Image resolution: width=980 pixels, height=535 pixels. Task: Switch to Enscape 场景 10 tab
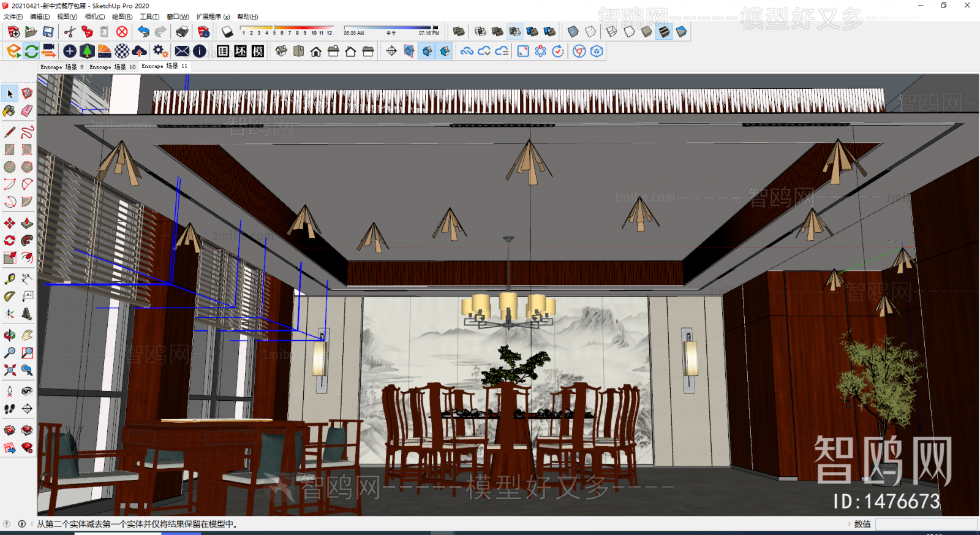click(113, 67)
